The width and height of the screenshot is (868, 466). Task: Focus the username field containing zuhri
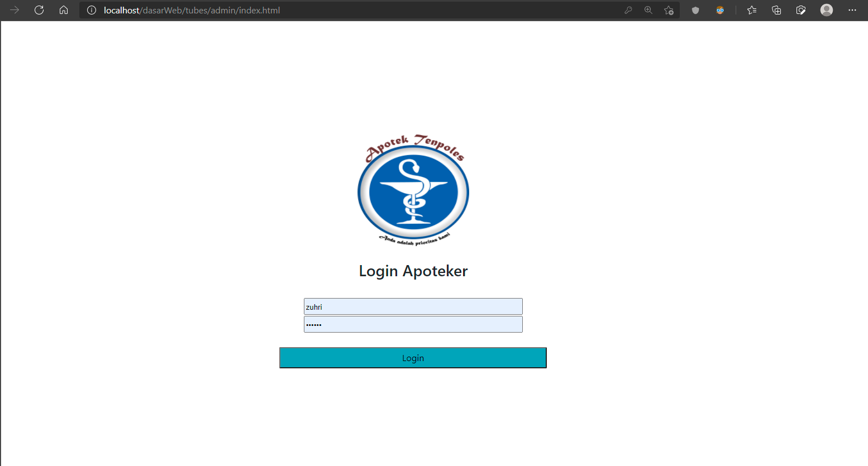[x=413, y=306]
